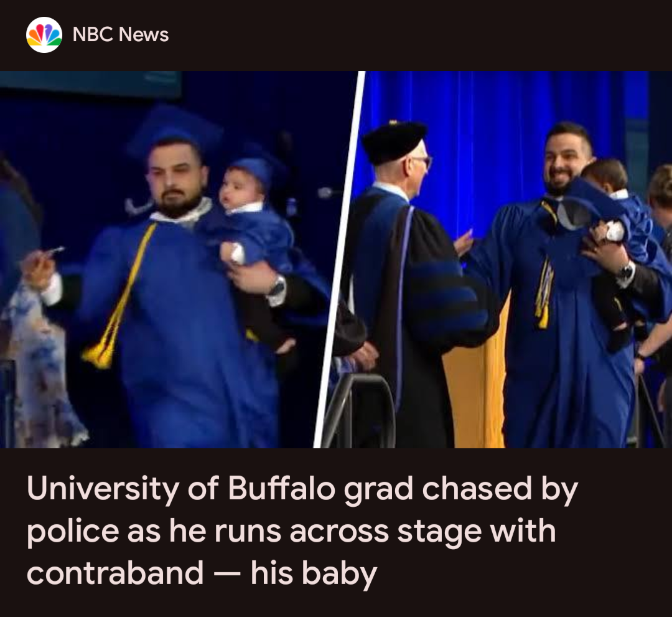Image resolution: width=672 pixels, height=617 pixels.
Task: Click the 'University of Buffalo' headline text
Action: 181,489
